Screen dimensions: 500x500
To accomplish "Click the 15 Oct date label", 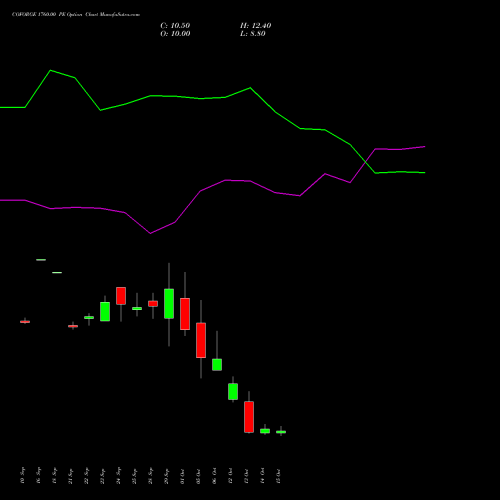I will (279, 476).
